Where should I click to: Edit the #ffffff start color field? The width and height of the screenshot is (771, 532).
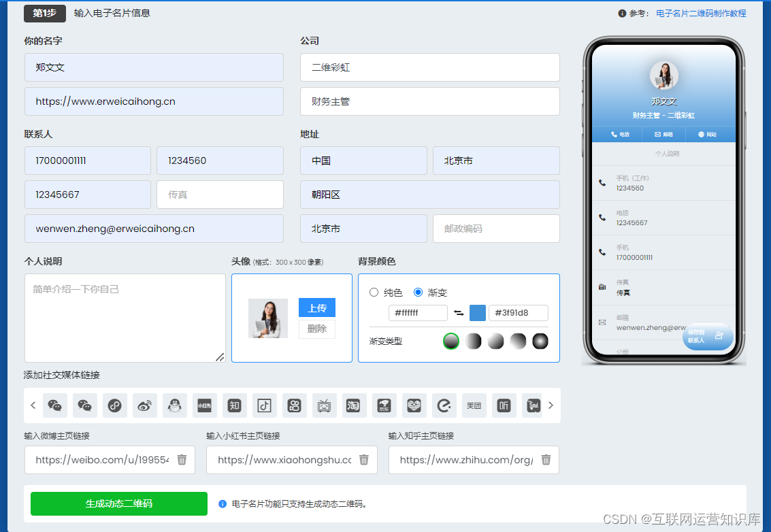(x=418, y=313)
